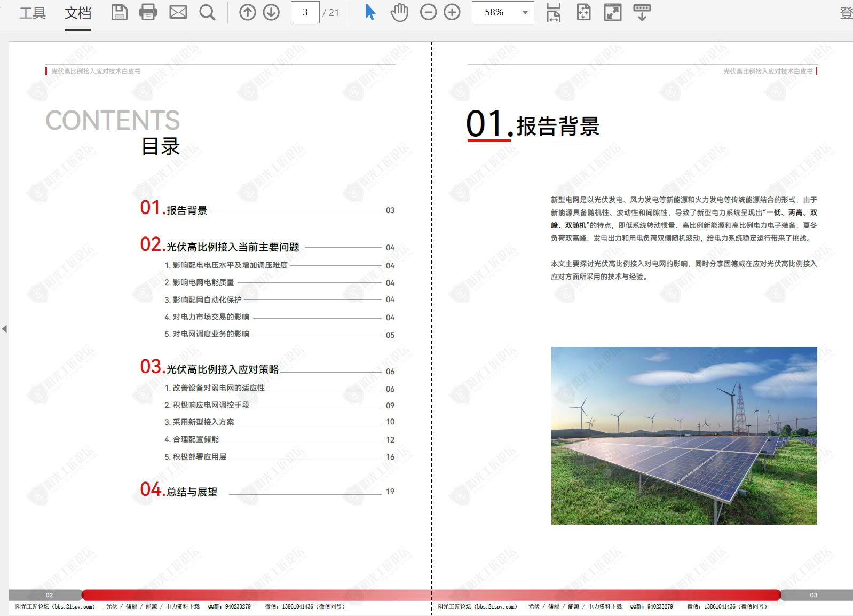
Task: Click entry 1. 改善设备对弱电网的适应性
Action: tap(215, 388)
